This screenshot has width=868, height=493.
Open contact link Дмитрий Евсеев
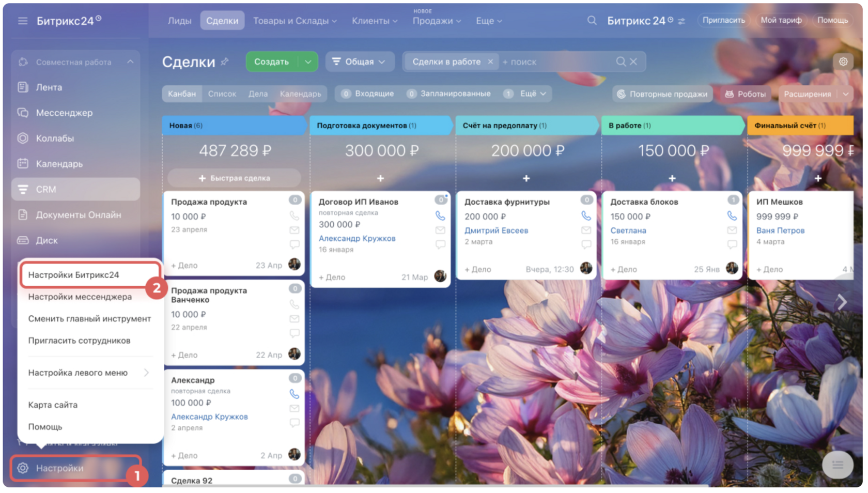point(496,230)
